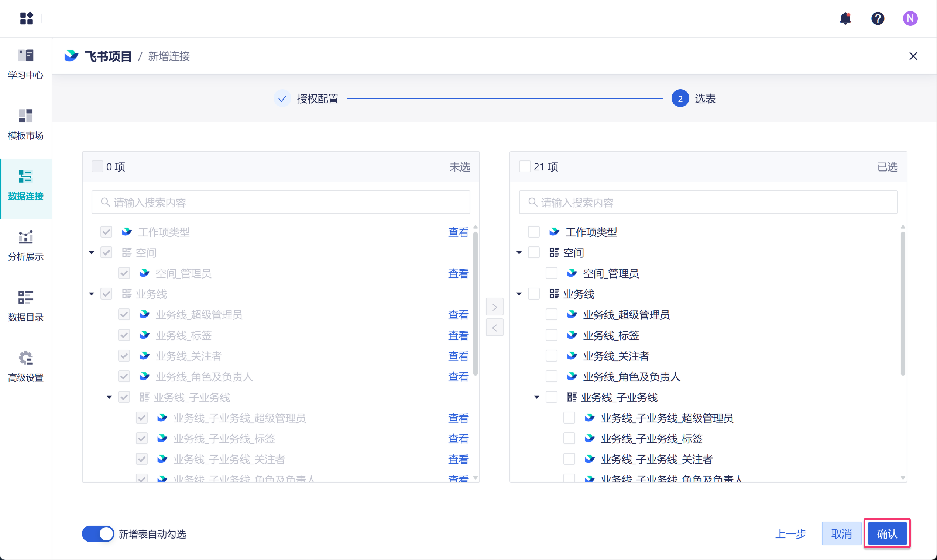The image size is (937, 560).
Task: Open 分析展示 sidebar section
Action: [x=26, y=246]
